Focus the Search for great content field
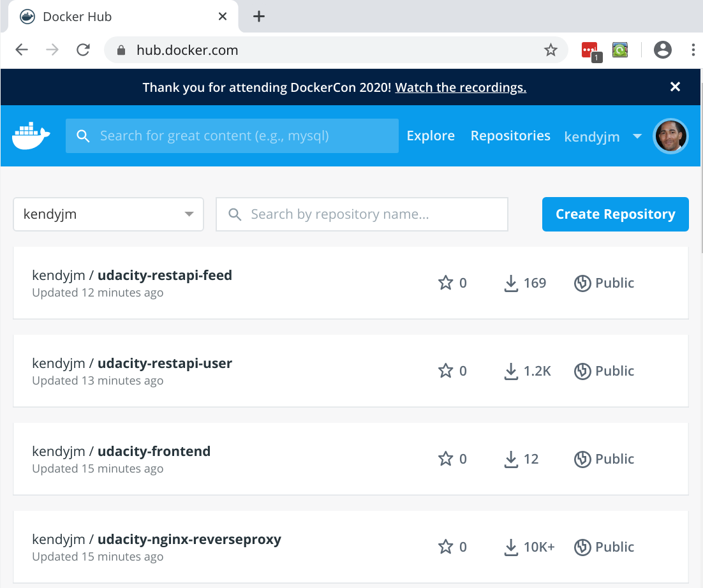 (x=232, y=136)
